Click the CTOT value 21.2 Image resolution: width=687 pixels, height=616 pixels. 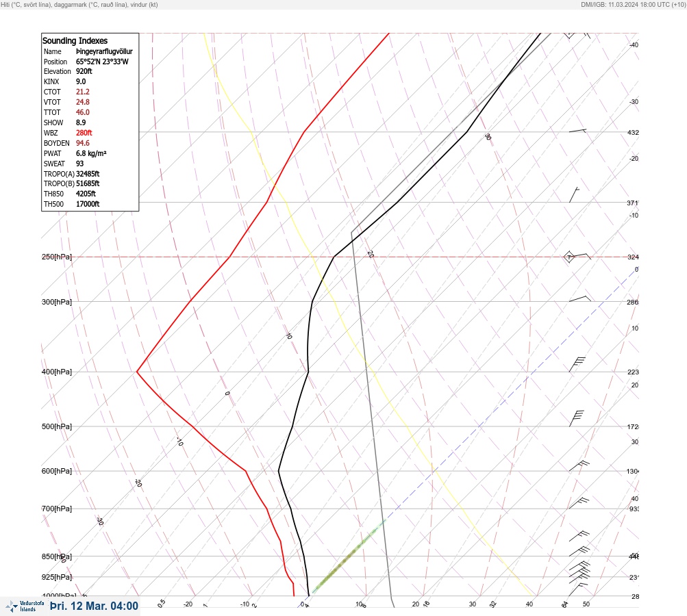tap(83, 92)
